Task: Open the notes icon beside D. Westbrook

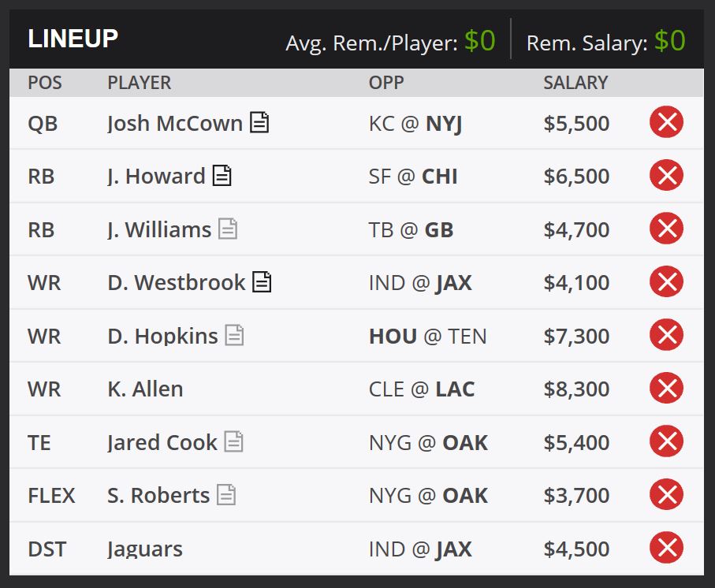Action: point(263,281)
